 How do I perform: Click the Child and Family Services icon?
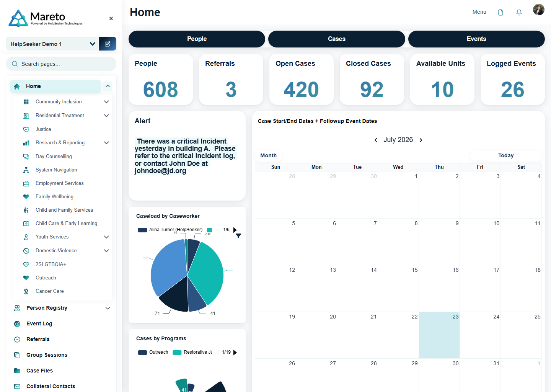[26, 210]
